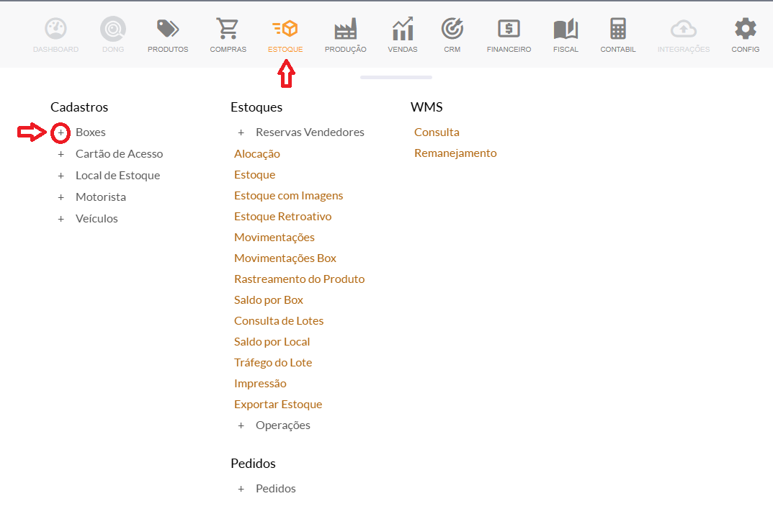Click the Exportar Estoque link
Image resolution: width=773 pixels, height=532 pixels.
point(278,405)
